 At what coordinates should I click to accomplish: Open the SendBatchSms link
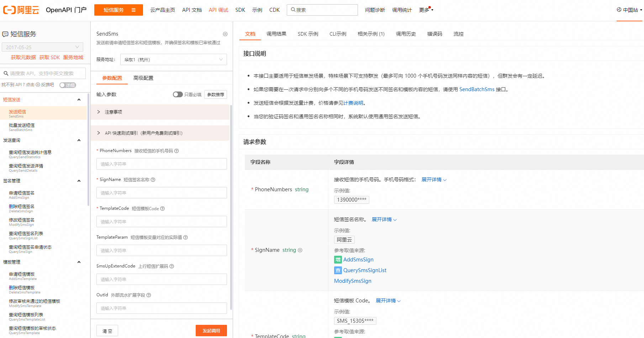[477, 89]
